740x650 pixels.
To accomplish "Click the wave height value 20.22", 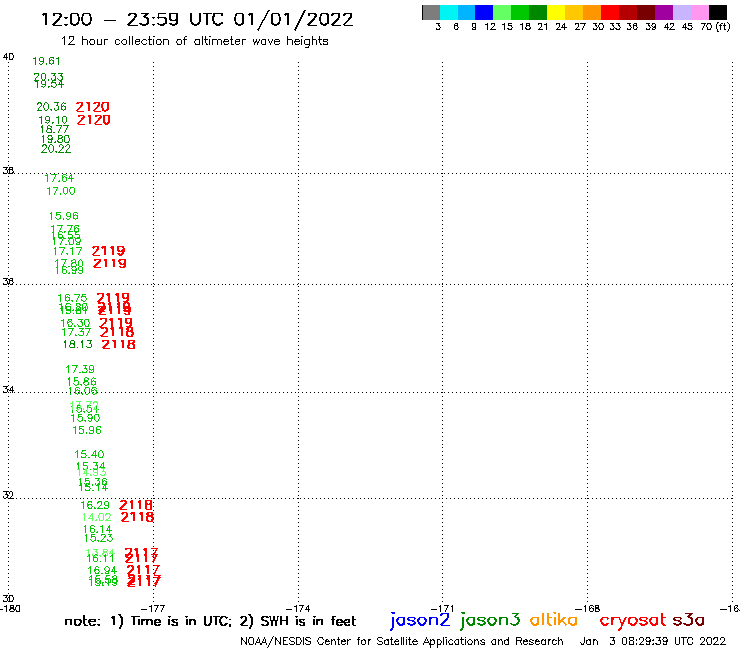I will (x=56, y=149).
